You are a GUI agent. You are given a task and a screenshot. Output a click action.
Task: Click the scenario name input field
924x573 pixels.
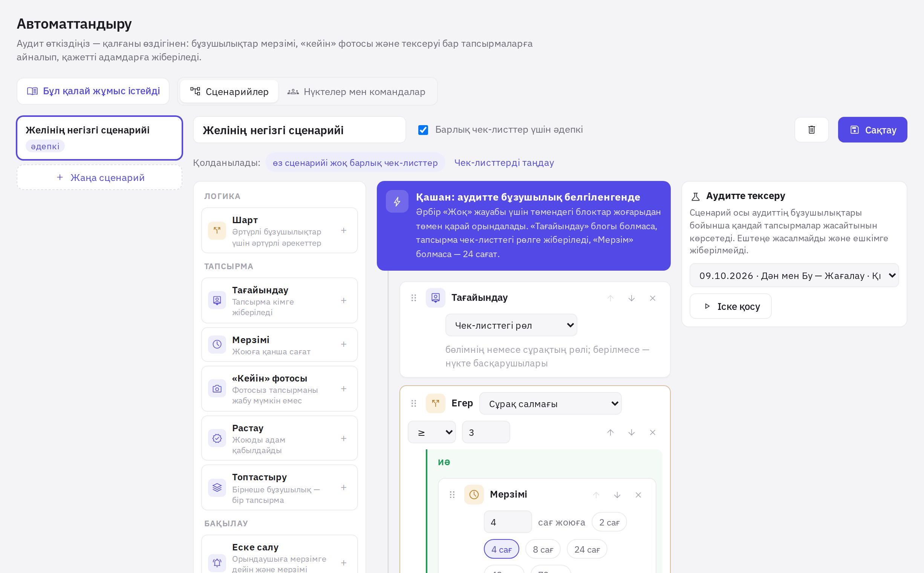299,130
